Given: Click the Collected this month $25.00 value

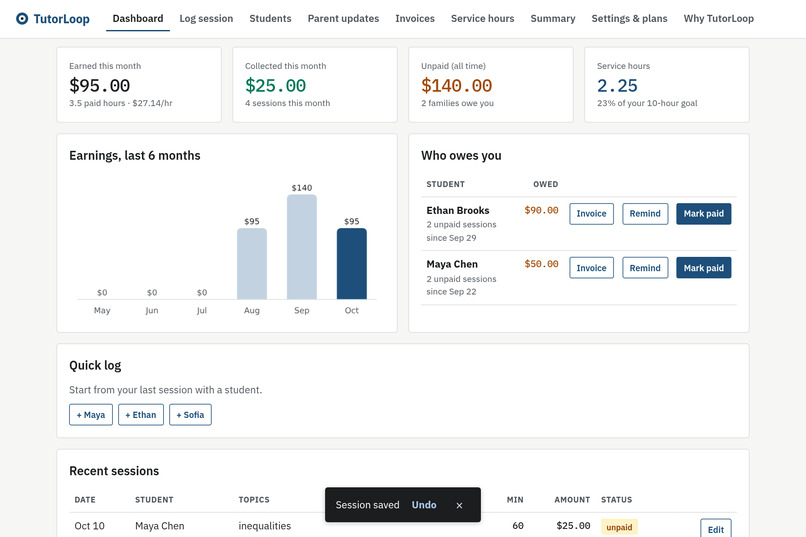Looking at the screenshot, I should click(276, 85).
